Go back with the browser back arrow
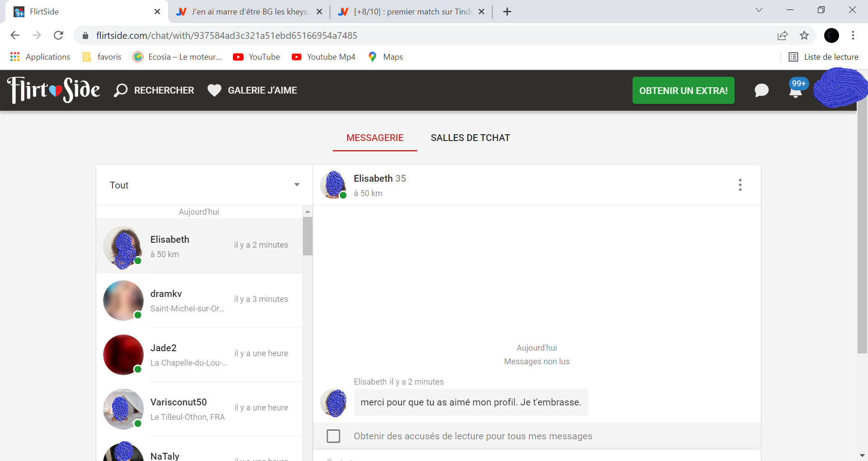 coord(15,35)
